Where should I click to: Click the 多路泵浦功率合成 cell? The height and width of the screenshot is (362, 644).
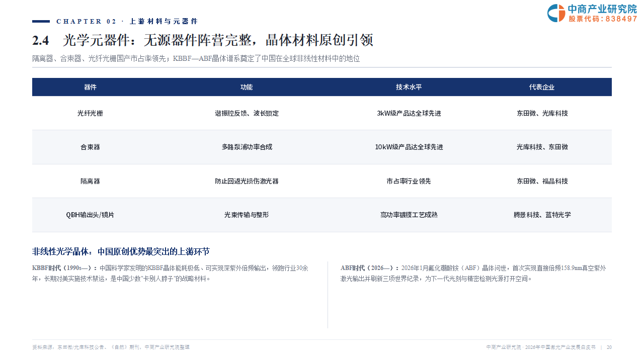(247, 147)
